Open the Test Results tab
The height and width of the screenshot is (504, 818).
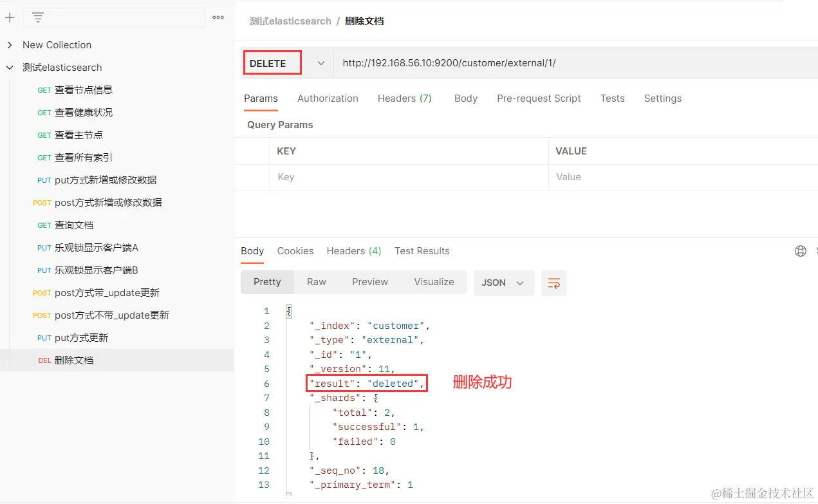422,251
